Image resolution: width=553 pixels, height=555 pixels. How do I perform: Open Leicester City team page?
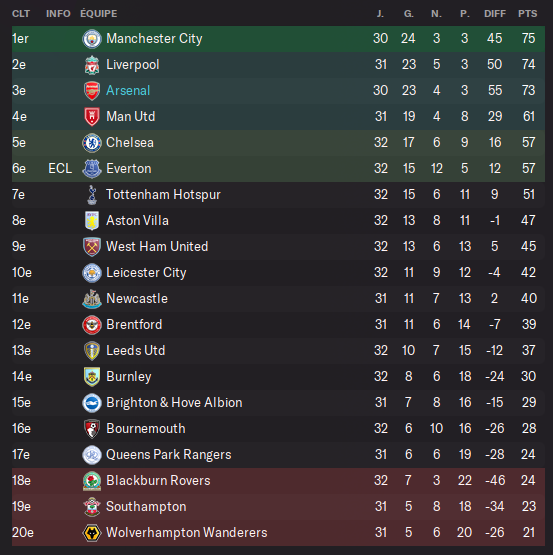tap(146, 273)
